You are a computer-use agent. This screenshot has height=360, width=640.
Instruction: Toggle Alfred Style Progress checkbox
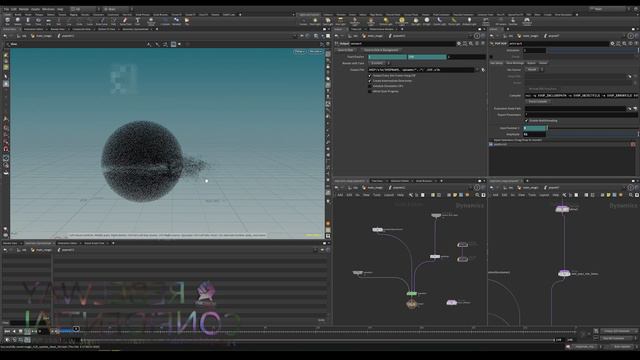pyautogui.click(x=370, y=91)
